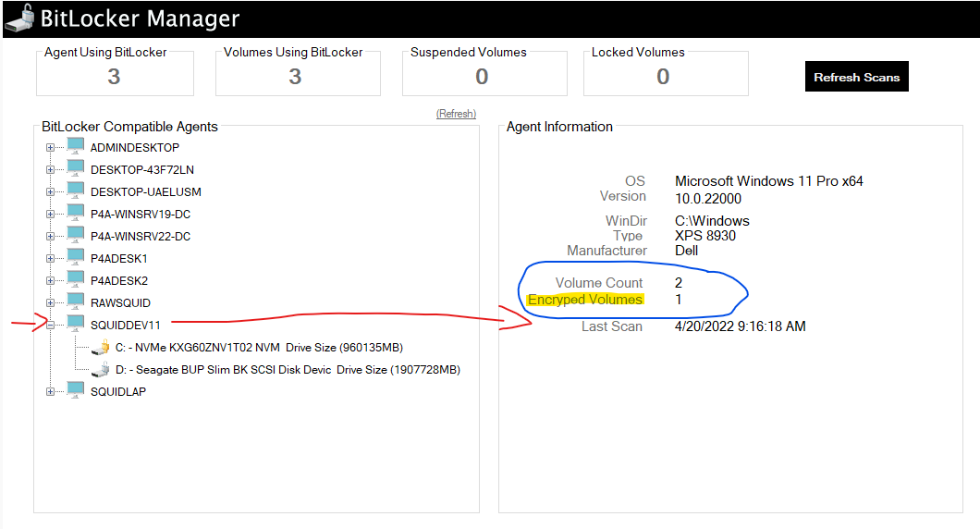
Task: Click the Suspended Volumes count box
Action: click(482, 76)
